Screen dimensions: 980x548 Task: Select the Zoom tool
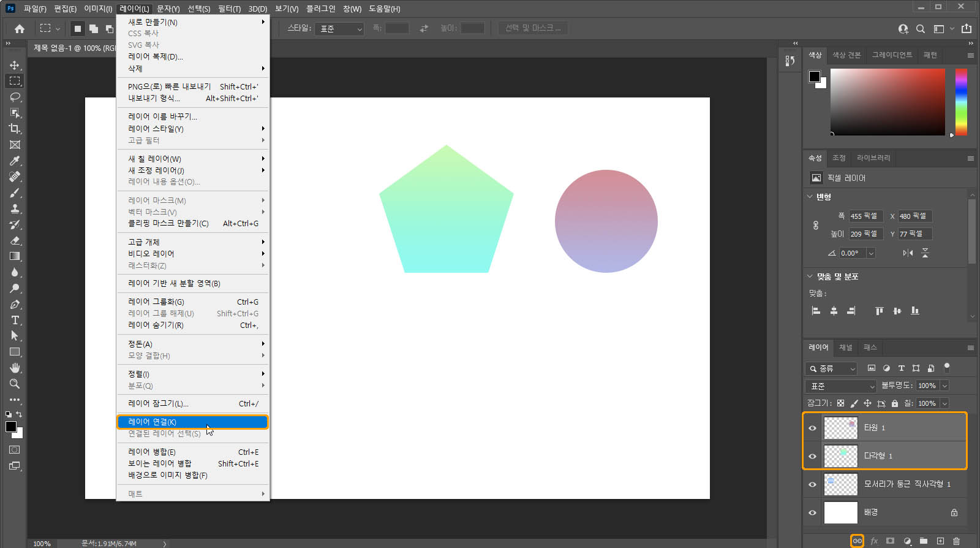click(x=15, y=384)
